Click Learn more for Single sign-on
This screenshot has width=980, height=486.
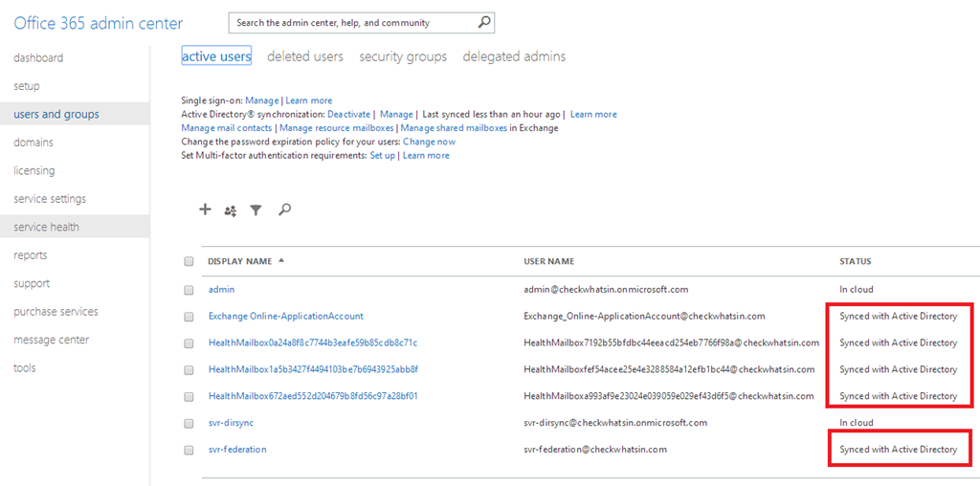(309, 99)
